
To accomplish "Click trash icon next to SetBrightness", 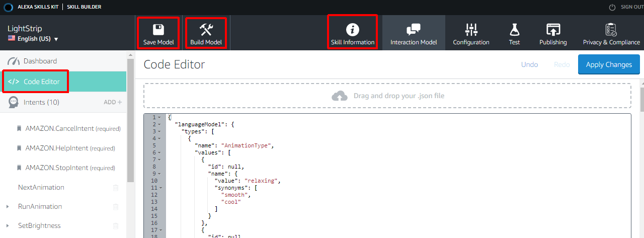I will (x=116, y=226).
